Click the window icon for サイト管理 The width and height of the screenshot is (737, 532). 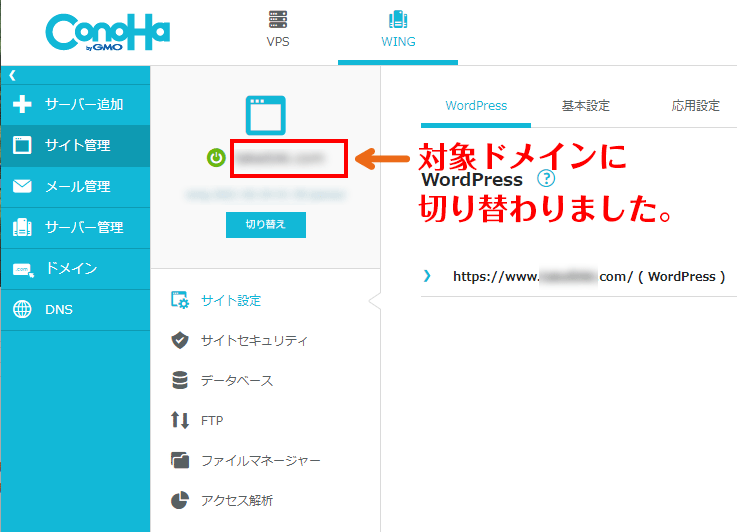click(x=22, y=145)
